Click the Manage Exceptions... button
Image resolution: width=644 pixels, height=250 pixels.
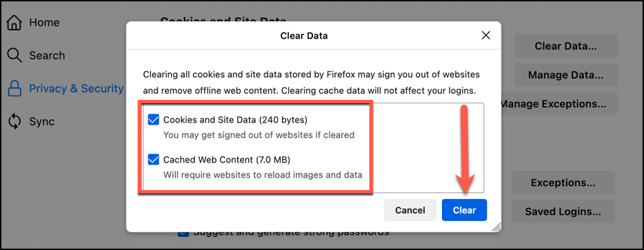click(x=559, y=104)
